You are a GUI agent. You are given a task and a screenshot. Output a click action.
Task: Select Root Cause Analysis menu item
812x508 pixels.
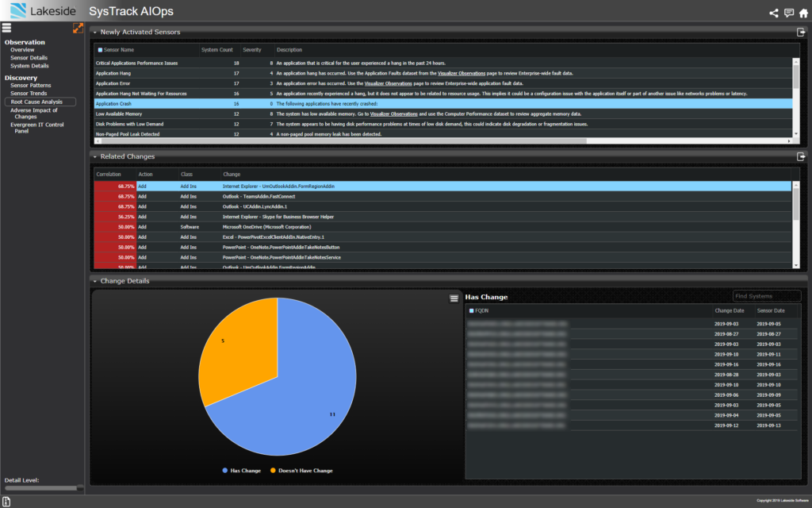40,102
